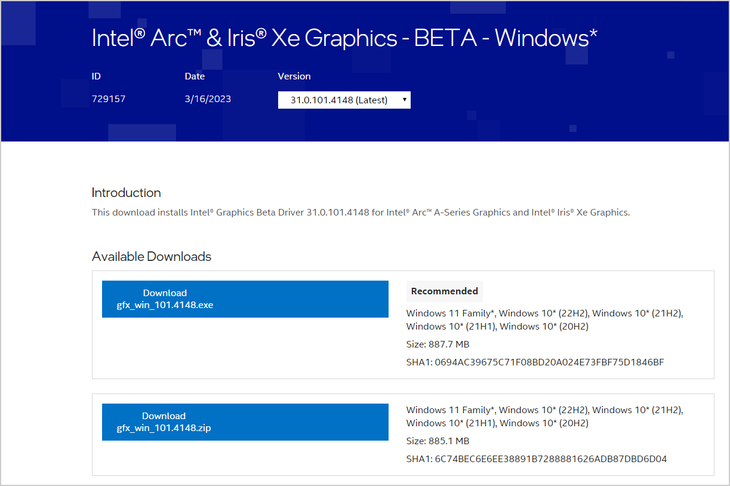Click the introduction paragraph about Beta Driver 31.0.101.4148

click(x=361, y=213)
